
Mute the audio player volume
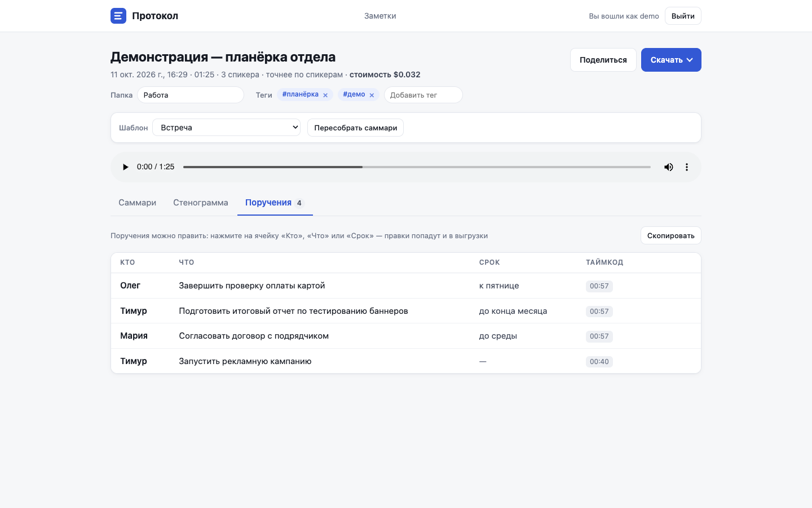pyautogui.click(x=669, y=167)
